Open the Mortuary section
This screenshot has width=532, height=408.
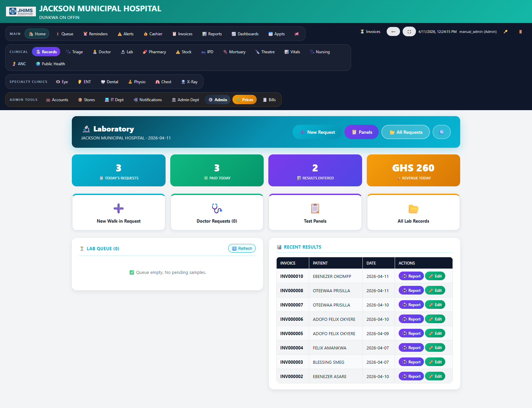[234, 52]
